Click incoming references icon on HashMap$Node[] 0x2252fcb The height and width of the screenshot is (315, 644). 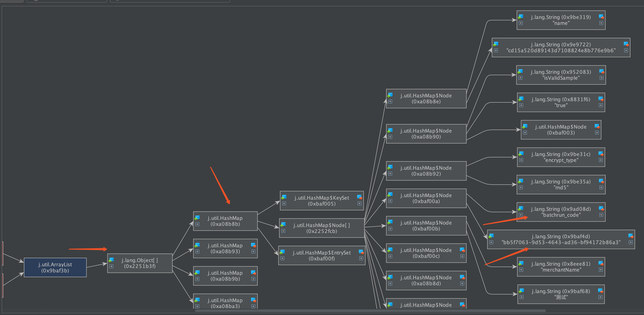283,225
